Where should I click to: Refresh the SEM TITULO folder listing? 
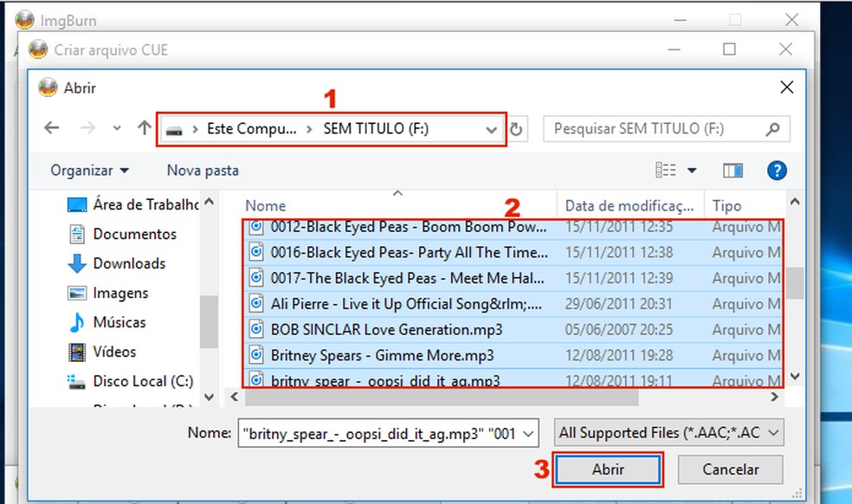click(516, 129)
